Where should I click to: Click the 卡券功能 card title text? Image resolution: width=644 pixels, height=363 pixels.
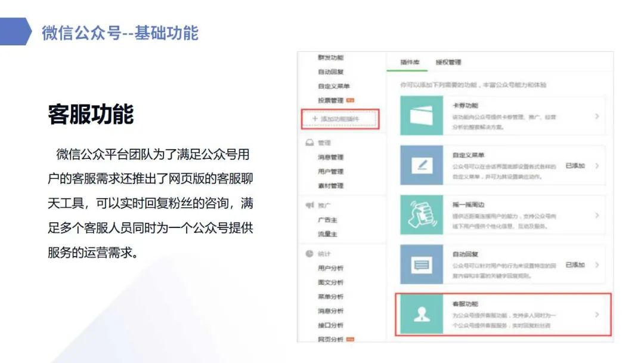(x=465, y=106)
